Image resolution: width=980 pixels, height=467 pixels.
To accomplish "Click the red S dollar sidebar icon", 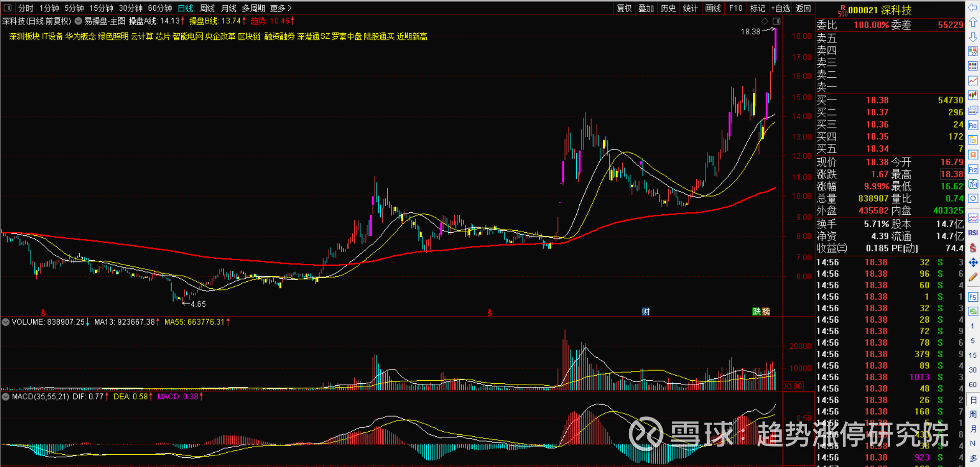I will (x=973, y=248).
